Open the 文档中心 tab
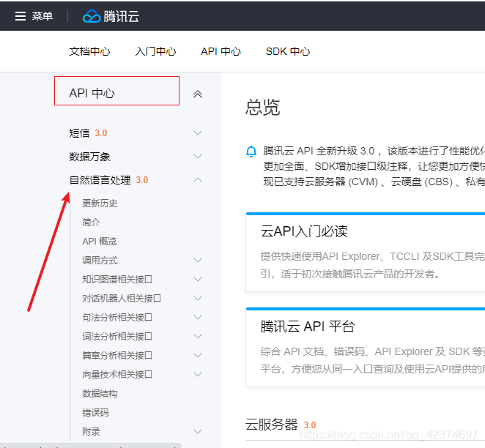This screenshot has width=485, height=448. tap(89, 51)
